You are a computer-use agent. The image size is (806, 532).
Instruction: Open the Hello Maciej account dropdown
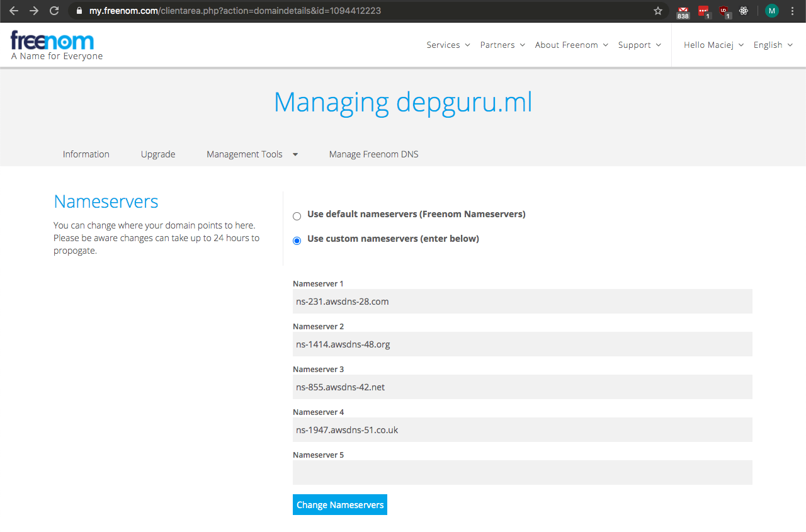pos(713,45)
